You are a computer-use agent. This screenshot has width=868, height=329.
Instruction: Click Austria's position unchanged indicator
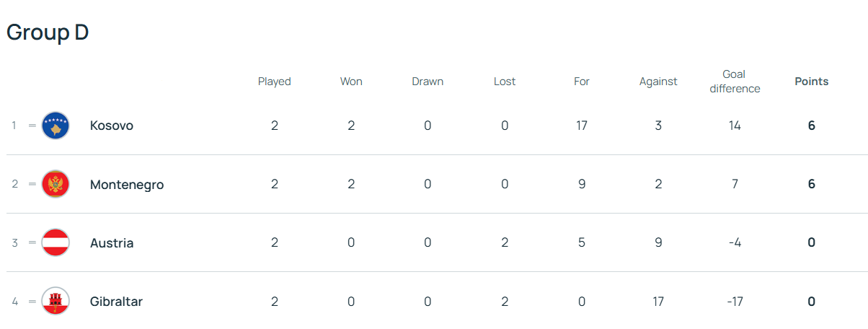point(32,243)
